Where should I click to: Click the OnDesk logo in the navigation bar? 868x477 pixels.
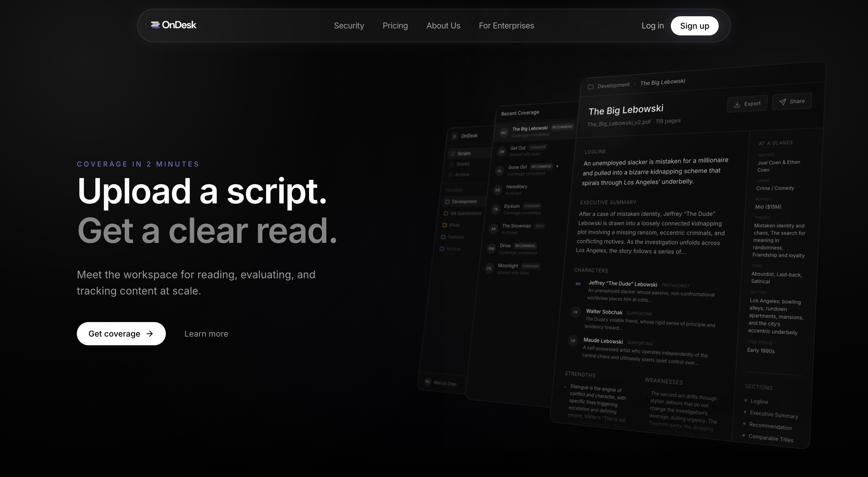click(x=174, y=25)
